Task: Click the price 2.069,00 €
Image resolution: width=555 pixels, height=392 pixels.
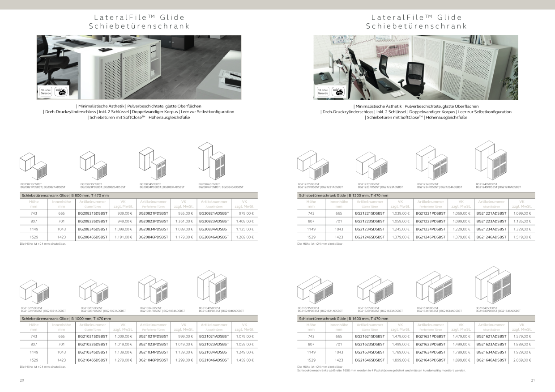Action: pos(522,360)
